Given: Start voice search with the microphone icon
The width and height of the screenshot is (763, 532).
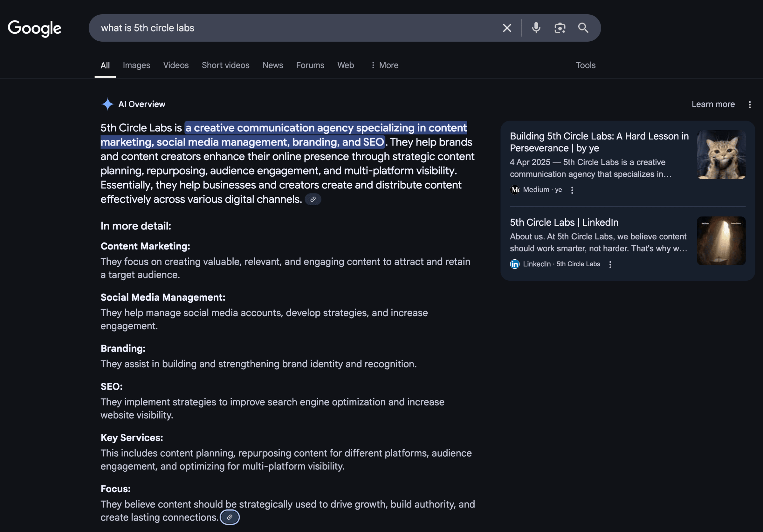Looking at the screenshot, I should coord(536,28).
